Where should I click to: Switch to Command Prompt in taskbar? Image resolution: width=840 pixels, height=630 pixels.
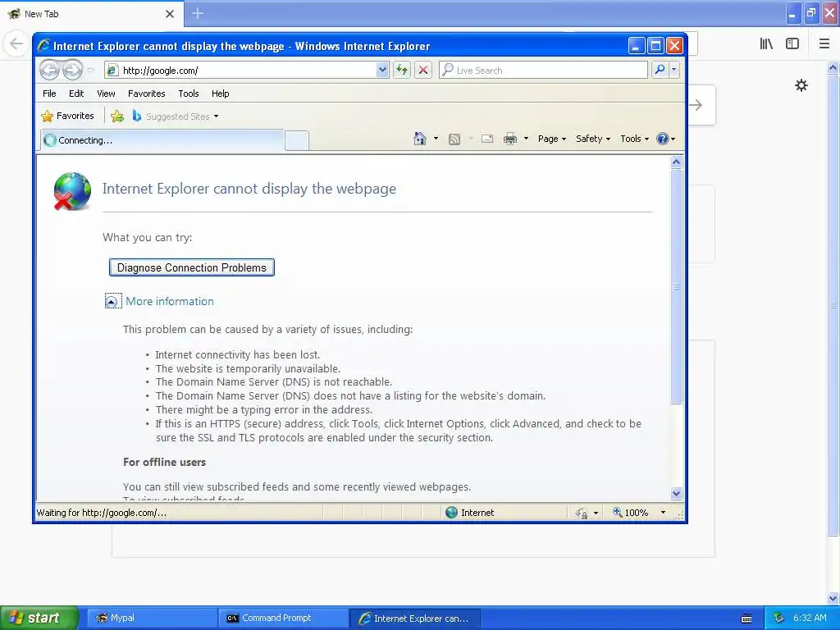(283, 618)
